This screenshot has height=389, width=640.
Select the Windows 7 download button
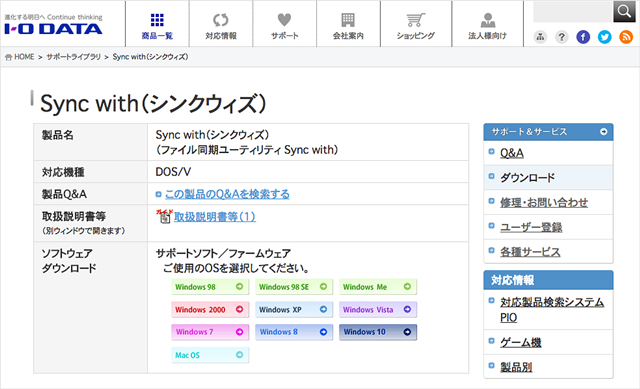210,332
